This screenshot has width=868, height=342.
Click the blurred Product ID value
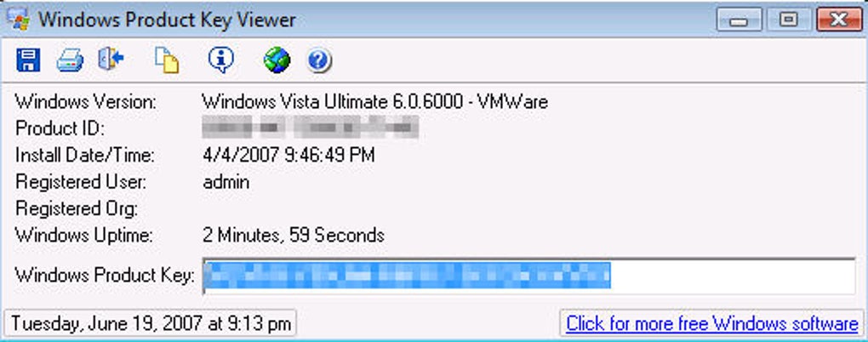click(310, 128)
